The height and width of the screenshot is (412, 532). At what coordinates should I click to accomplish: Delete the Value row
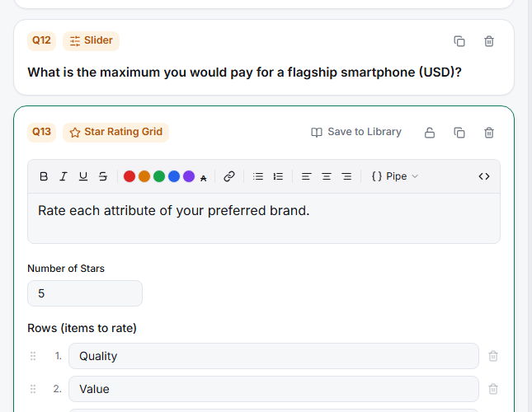click(x=493, y=389)
